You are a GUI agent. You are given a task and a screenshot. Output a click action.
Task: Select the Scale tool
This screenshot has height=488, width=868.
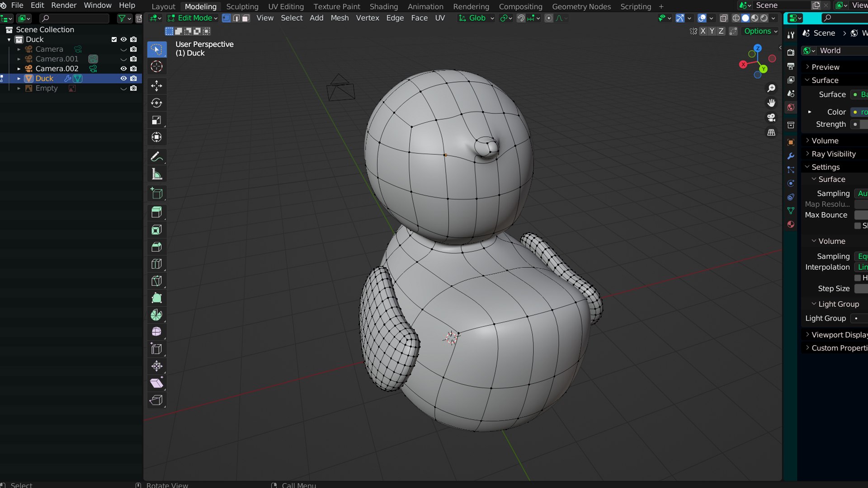[156, 120]
